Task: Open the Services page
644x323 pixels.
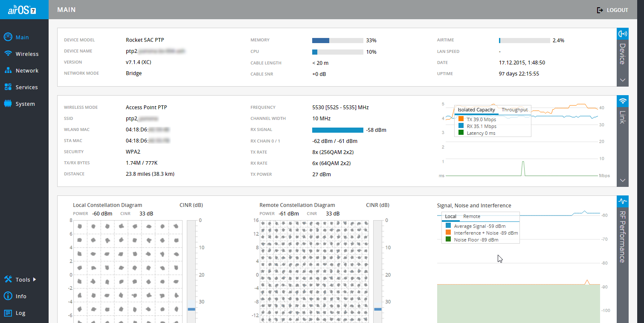Action: [x=26, y=87]
